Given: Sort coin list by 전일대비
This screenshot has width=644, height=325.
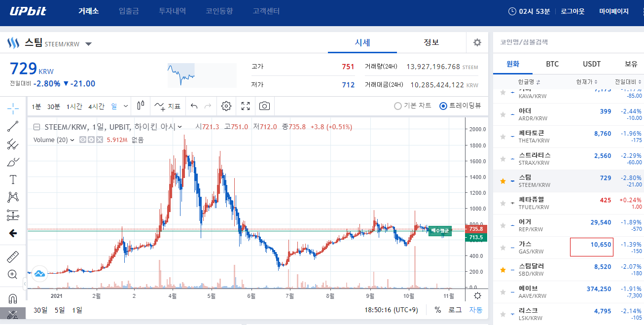Looking at the screenshot, I should (x=629, y=82).
